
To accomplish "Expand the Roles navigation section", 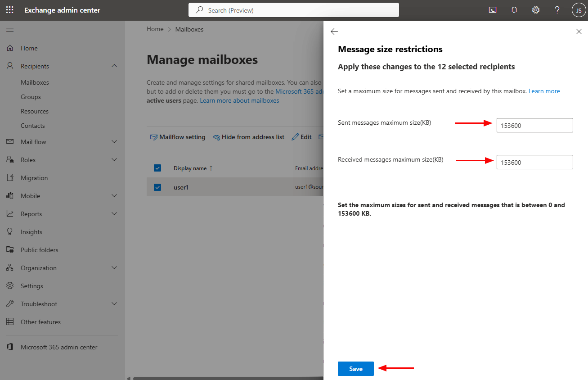I will 114,160.
